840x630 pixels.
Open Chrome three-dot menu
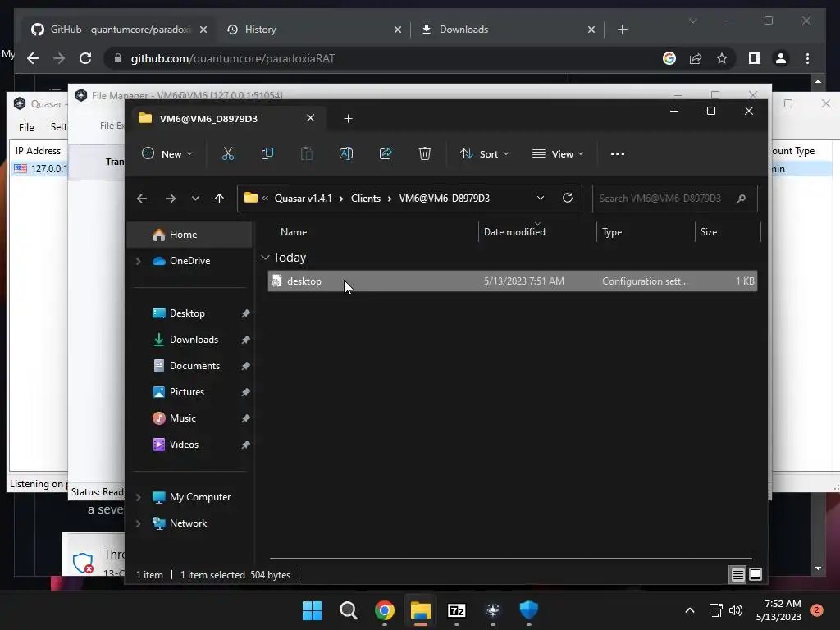point(807,58)
